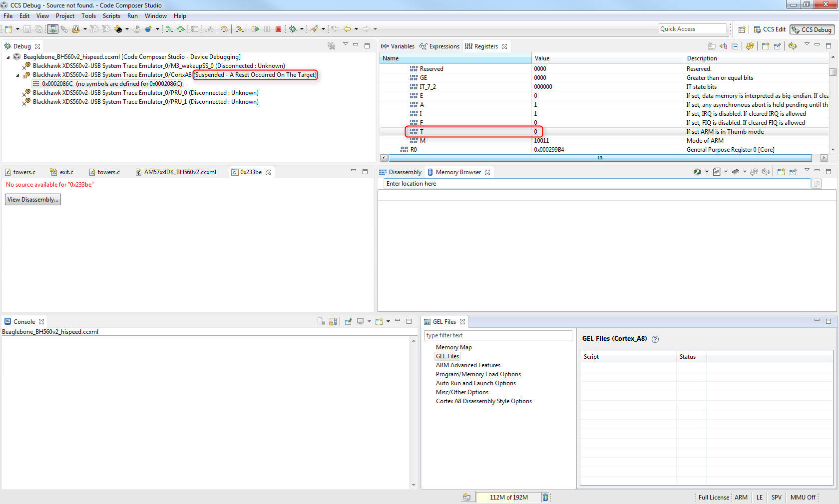Screen dimensions: 839x504
Task: Switch to the Expressions tab
Action: coord(439,46)
